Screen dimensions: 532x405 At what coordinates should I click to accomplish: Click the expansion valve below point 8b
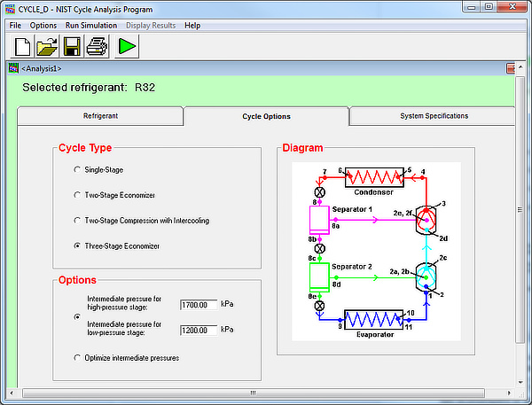click(x=319, y=249)
